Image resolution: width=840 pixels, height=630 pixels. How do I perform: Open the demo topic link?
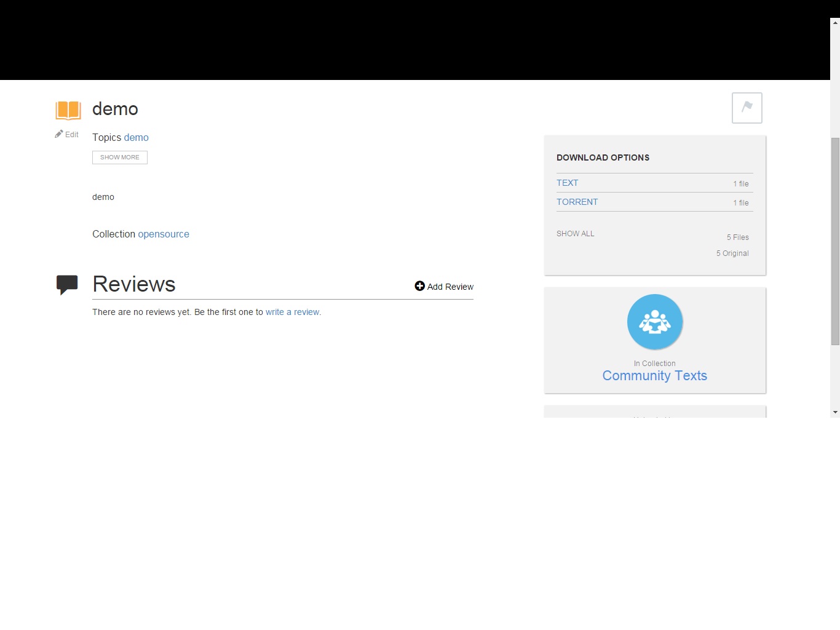click(136, 137)
